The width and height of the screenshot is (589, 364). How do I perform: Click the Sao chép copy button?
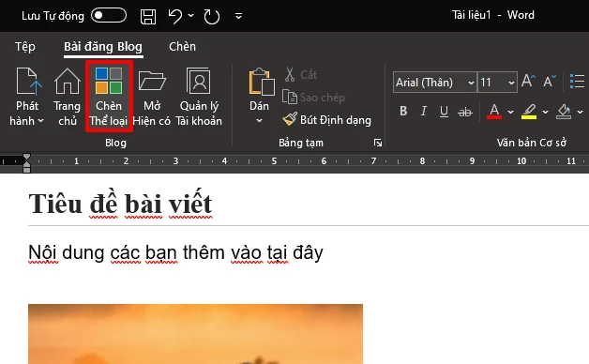click(313, 98)
